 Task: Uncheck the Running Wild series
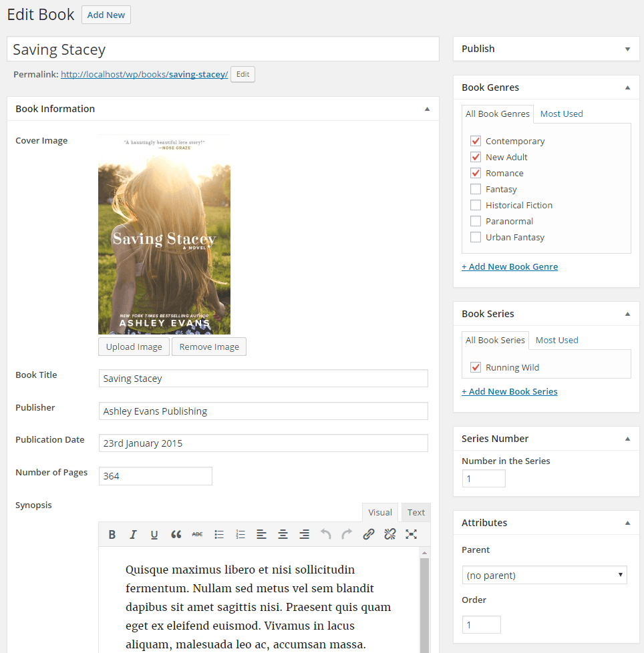coord(476,367)
